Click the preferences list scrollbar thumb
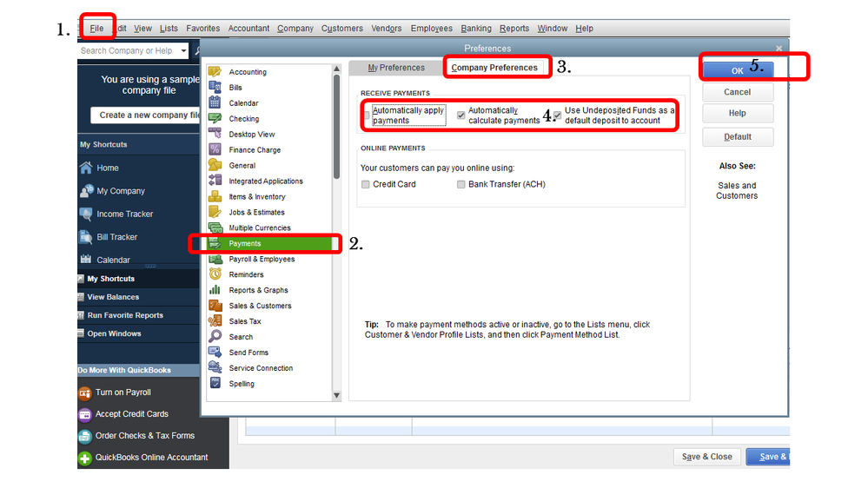The image size is (868, 488). (x=336, y=126)
